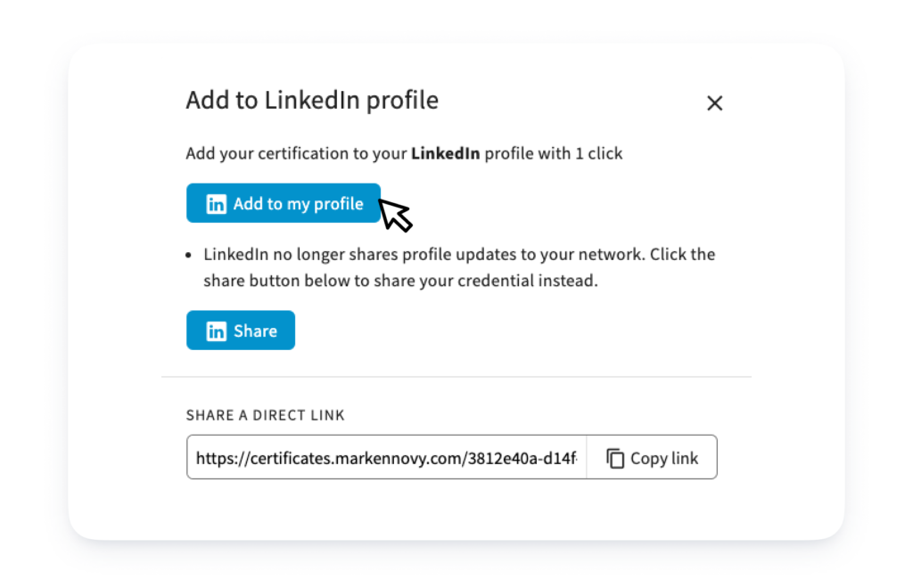Viewport: 913px width, 588px height.
Task: Add certification via Add to my profile
Action: pyautogui.click(x=284, y=203)
